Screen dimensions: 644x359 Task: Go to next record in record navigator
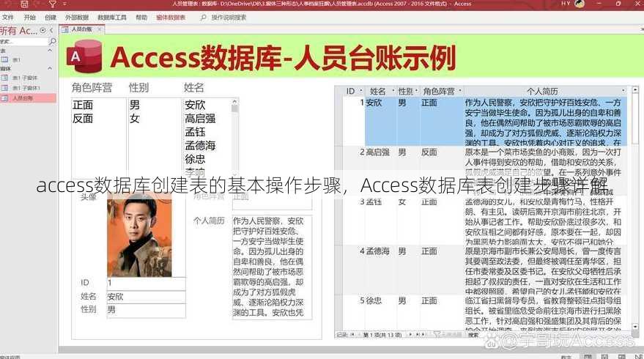[x=410, y=335]
